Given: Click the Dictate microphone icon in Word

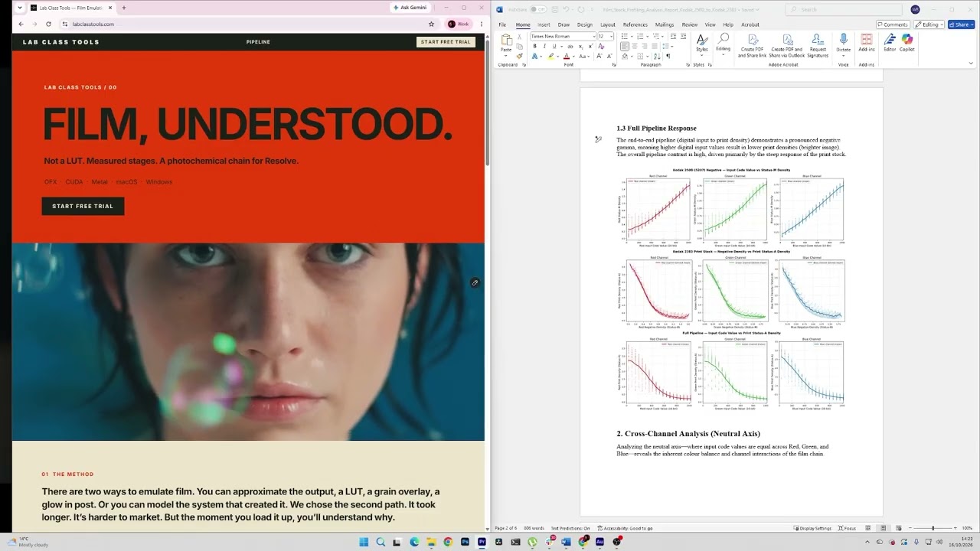Looking at the screenshot, I should (x=843, y=43).
